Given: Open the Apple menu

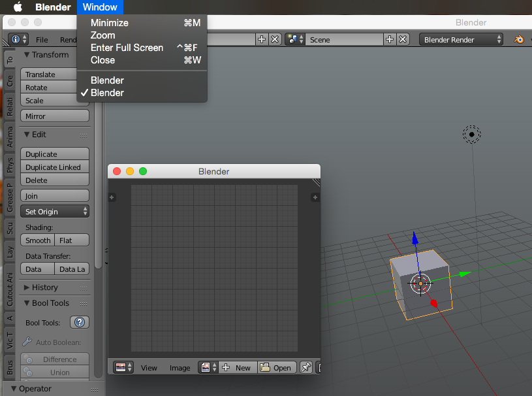Looking at the screenshot, I should click(18, 7).
